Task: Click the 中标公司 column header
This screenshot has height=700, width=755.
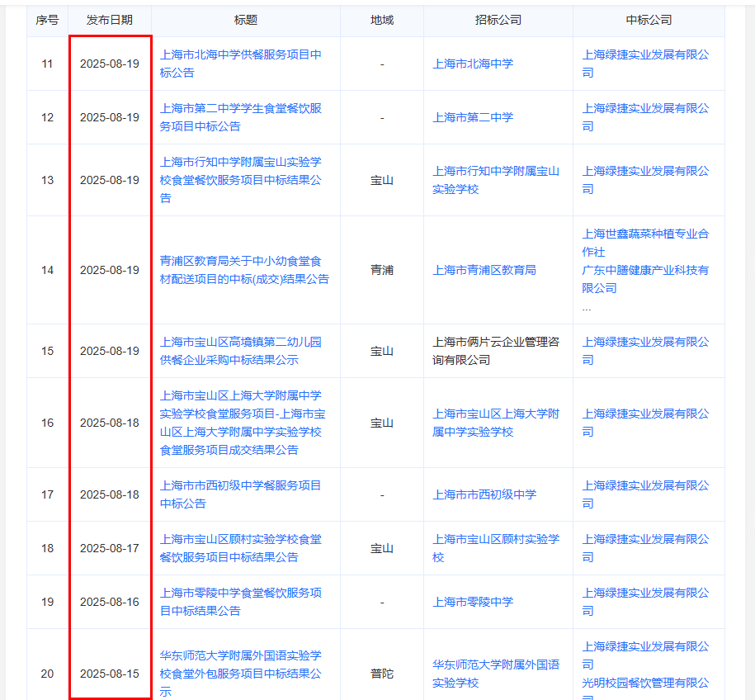Action: pos(649,20)
